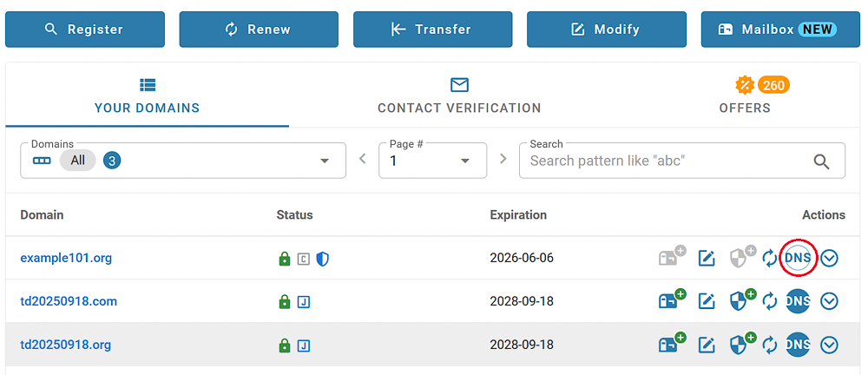The width and height of the screenshot is (868, 375).
Task: Click edit icon for example101.org
Action: (707, 258)
